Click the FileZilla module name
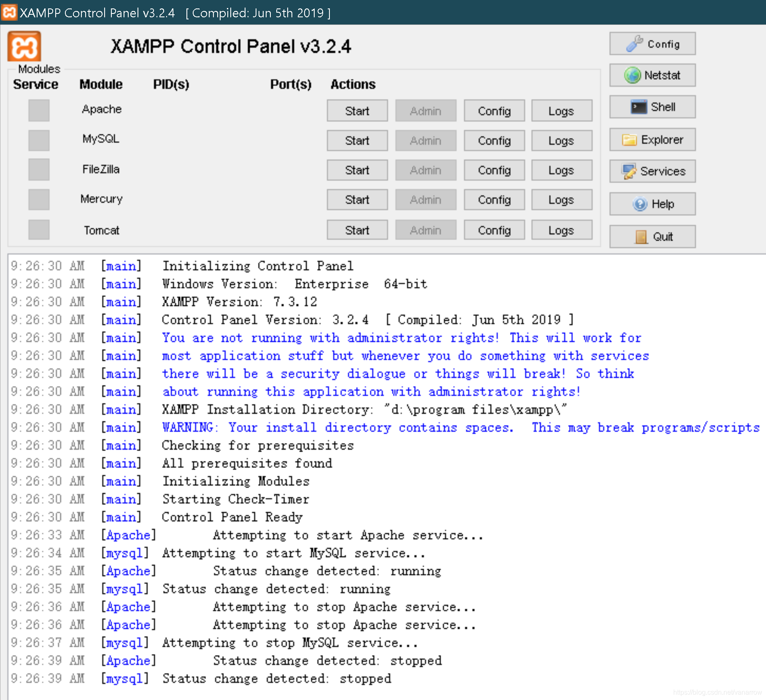 coord(101,169)
